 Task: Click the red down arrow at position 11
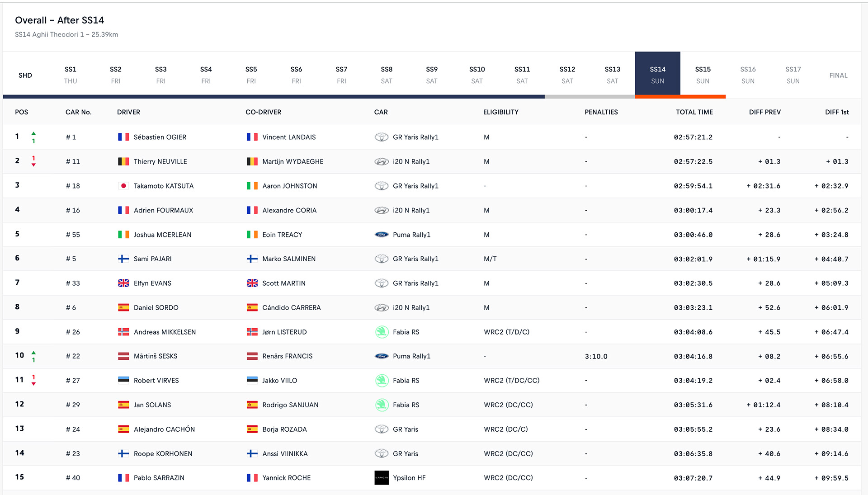coord(33,384)
